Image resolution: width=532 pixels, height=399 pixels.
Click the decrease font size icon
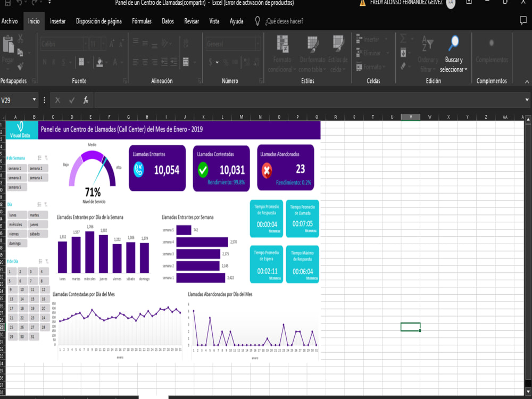(x=121, y=44)
